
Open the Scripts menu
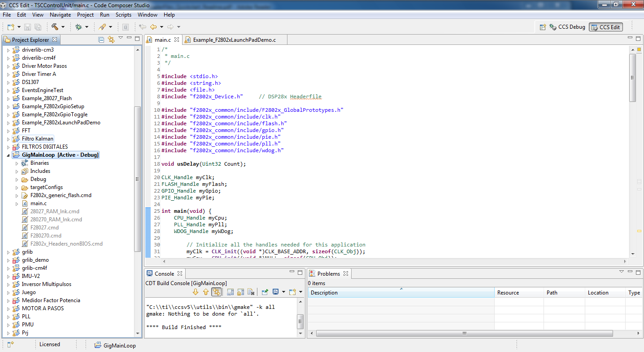[x=123, y=14]
